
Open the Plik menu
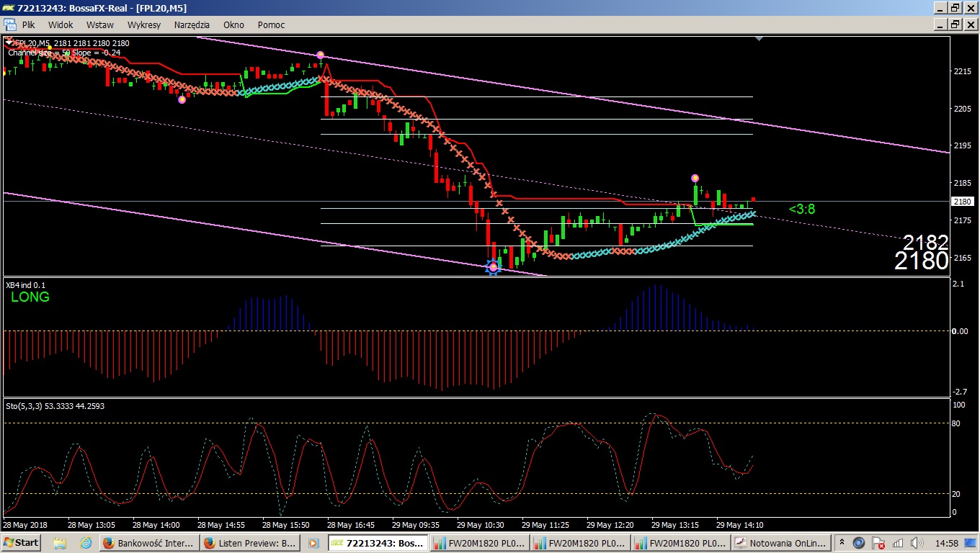pos(28,24)
